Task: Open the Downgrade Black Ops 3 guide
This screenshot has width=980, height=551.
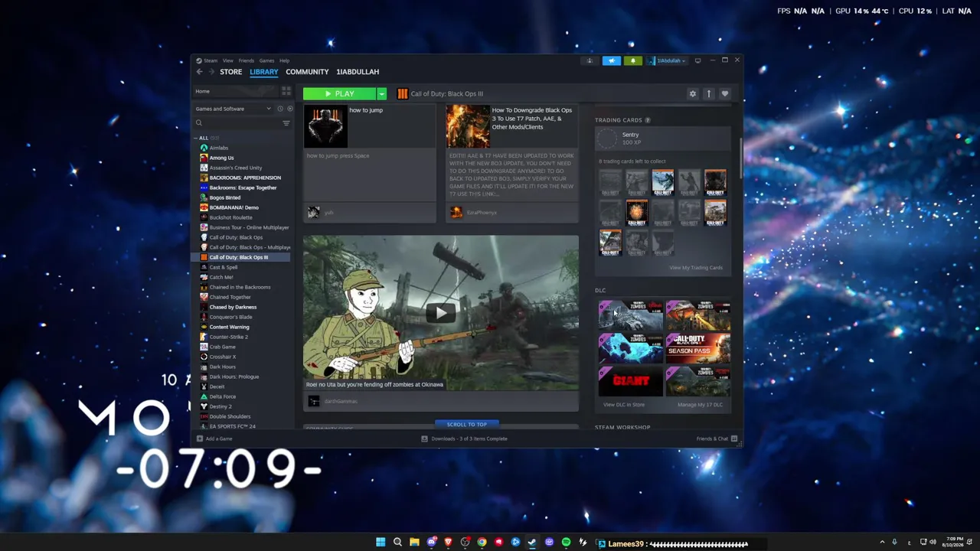Action: pos(513,164)
